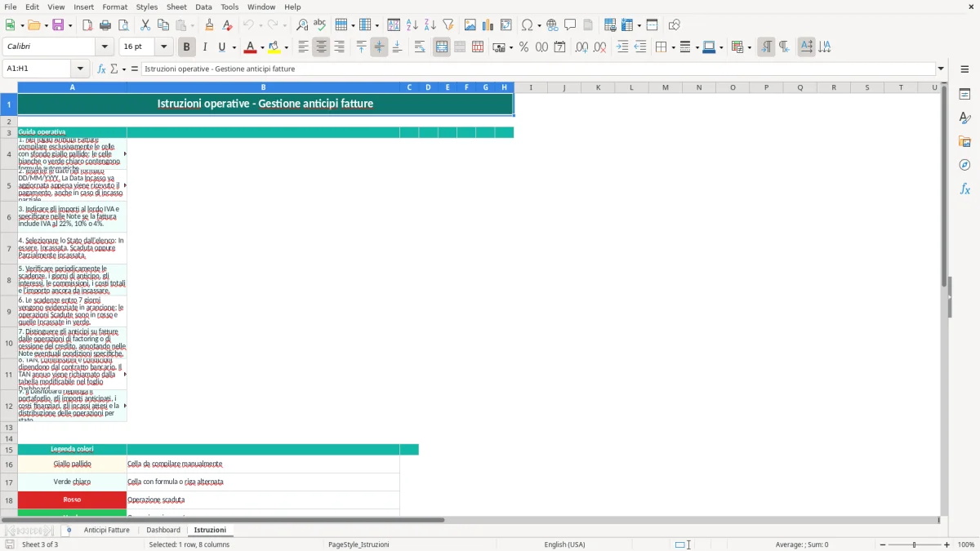Clear direct formatting icon
980x551 pixels.
pos(228,25)
